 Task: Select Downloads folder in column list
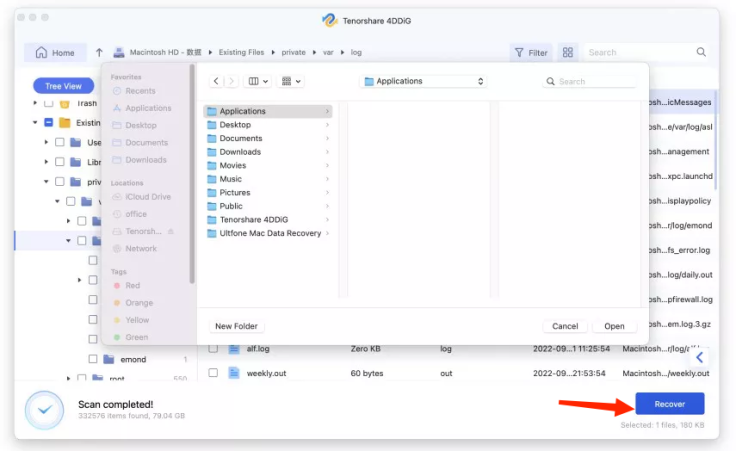268,152
